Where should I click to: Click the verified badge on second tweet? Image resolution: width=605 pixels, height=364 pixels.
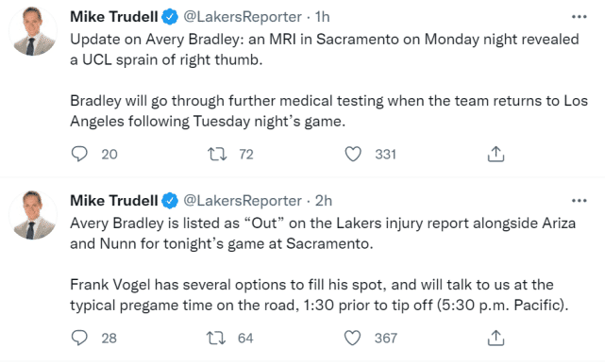170,201
